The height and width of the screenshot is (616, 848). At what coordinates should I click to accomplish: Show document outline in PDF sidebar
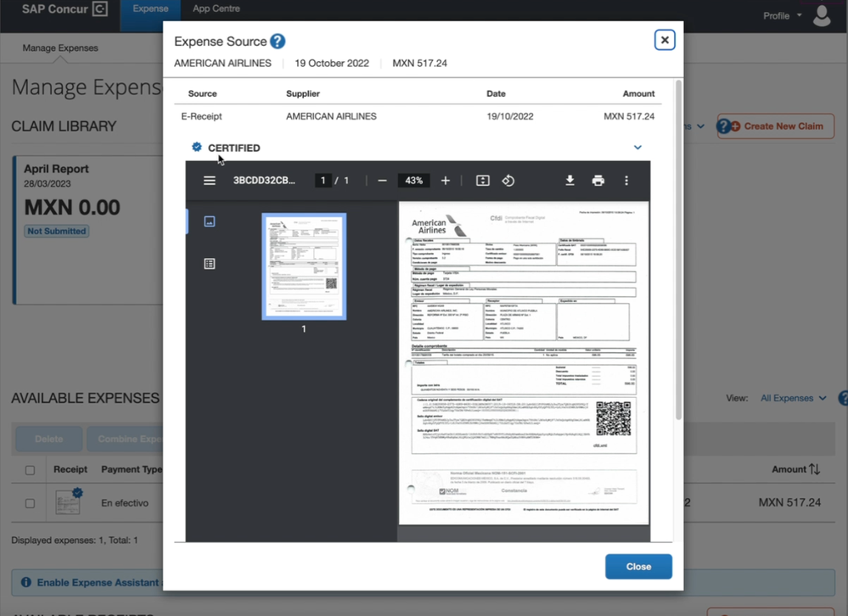coord(210,264)
